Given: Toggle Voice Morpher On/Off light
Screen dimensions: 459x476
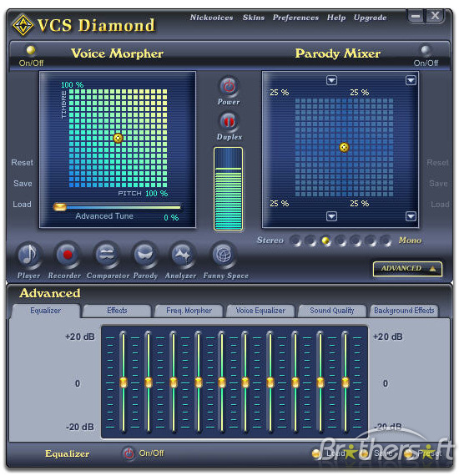Looking at the screenshot, I should pyautogui.click(x=30, y=50).
